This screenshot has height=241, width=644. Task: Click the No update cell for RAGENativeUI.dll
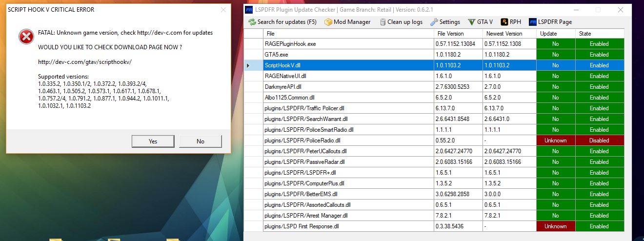(556, 76)
